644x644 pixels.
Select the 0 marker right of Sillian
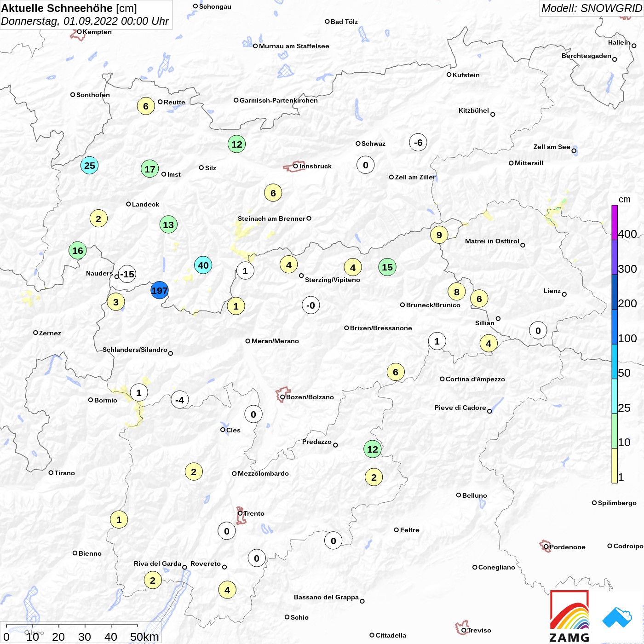538,330
